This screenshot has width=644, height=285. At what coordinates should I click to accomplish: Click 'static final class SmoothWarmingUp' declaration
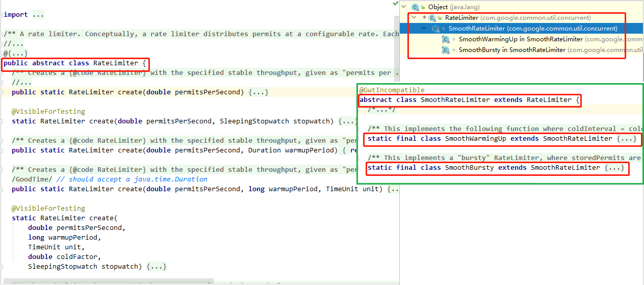click(x=437, y=139)
